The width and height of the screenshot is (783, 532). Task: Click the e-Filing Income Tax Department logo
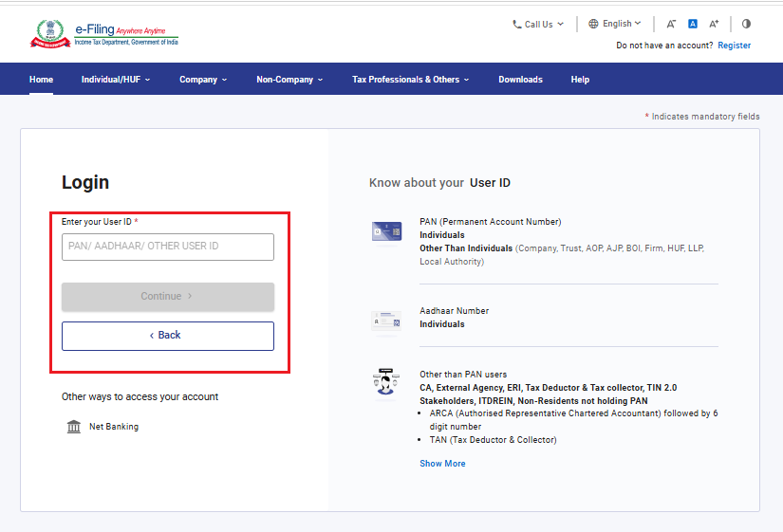103,34
